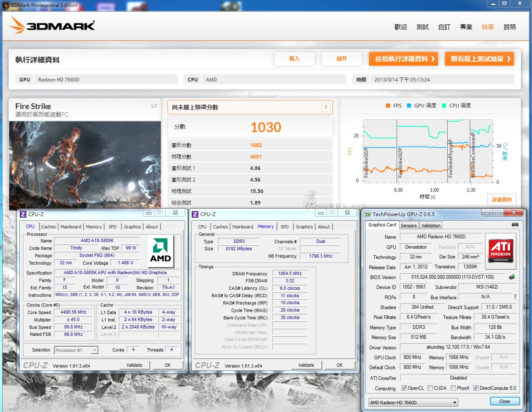The image size is (532, 412).
Task: Click the GPU-Z camera screenshot icon
Action: pos(515,225)
